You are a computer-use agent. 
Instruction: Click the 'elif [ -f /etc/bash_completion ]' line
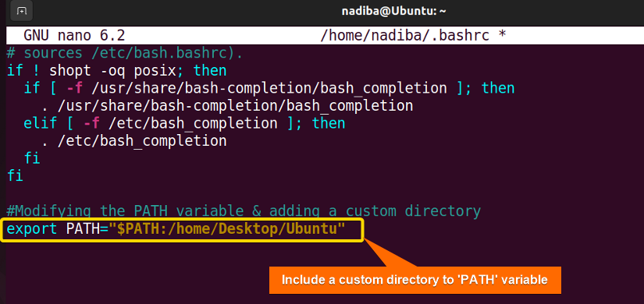click(184, 123)
